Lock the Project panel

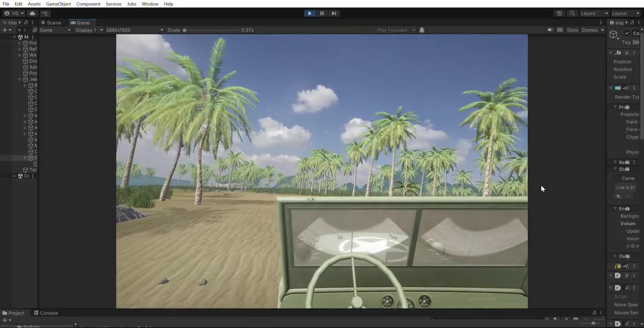point(594,313)
